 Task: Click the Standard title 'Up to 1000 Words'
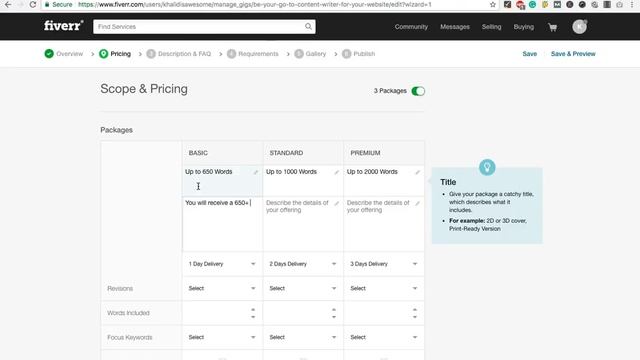pyautogui.click(x=291, y=172)
